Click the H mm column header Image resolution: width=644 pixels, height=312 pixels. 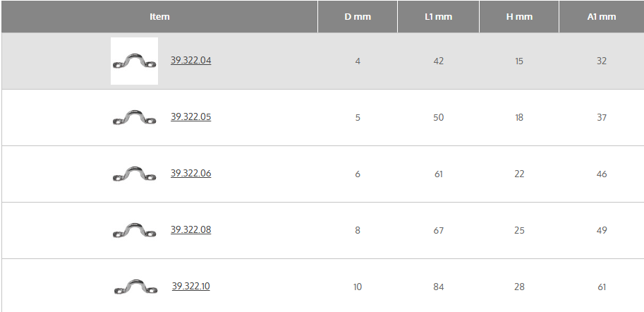coord(519,16)
